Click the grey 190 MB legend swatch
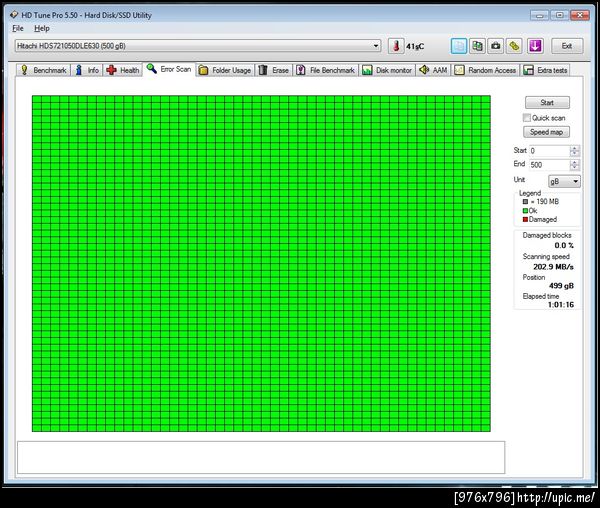 (x=525, y=202)
